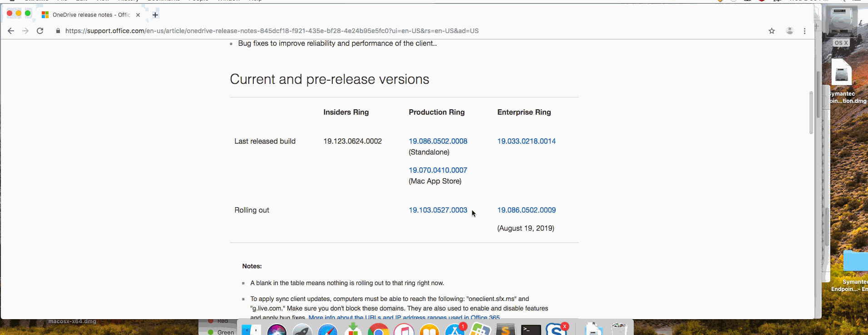Click the Enterprise Ring column header
This screenshot has width=868, height=335.
pyautogui.click(x=524, y=112)
